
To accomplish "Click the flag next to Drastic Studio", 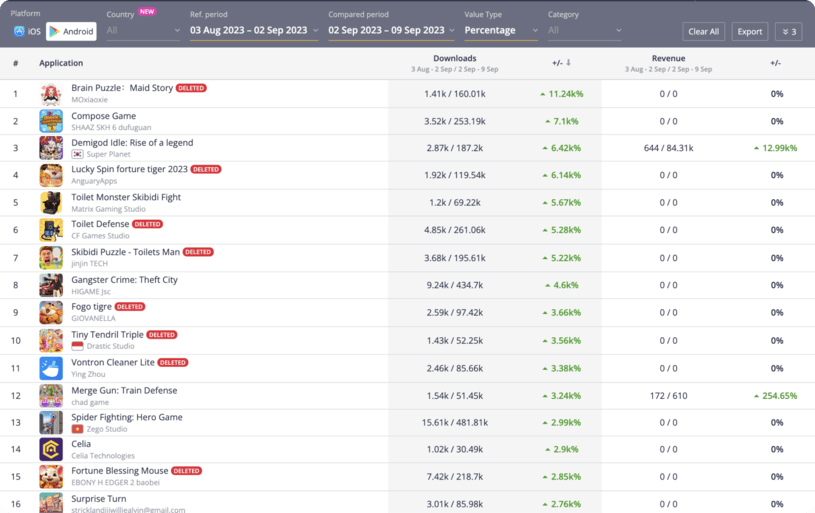I will pyautogui.click(x=77, y=346).
